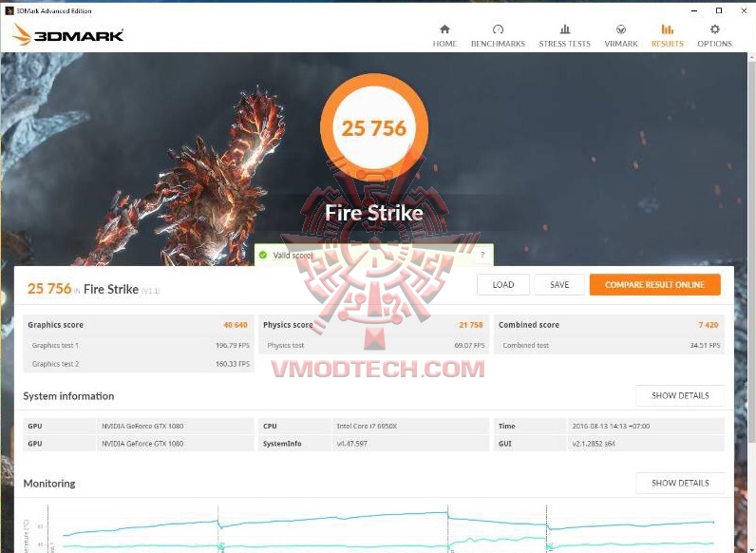Screen dimensions: 756x553
Task: Go to the Home icon
Action: click(x=444, y=29)
